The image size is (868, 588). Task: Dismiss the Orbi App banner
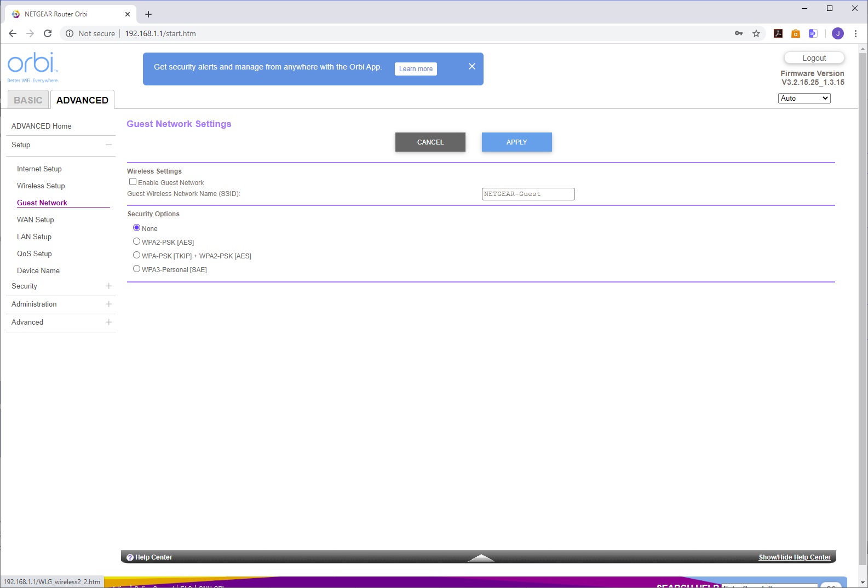(472, 66)
